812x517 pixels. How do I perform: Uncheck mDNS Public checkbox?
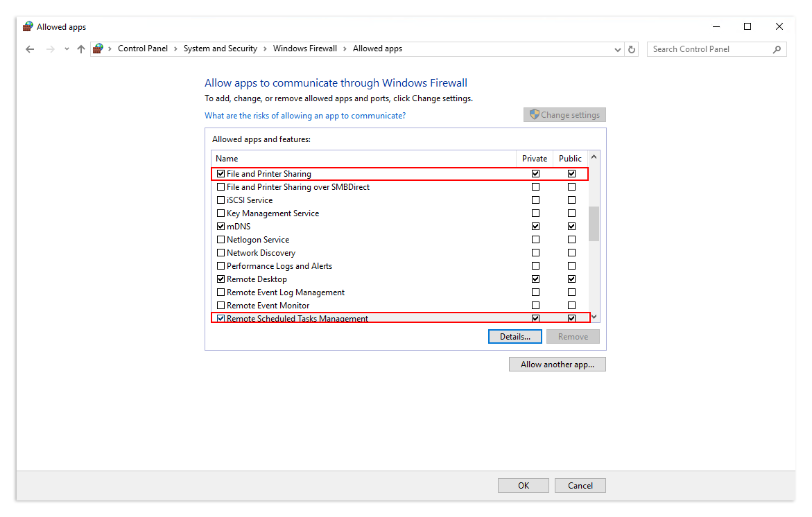click(571, 227)
